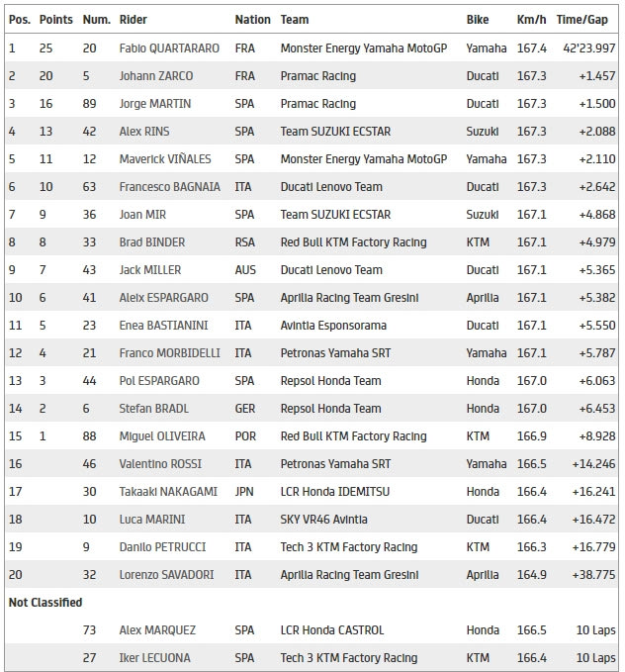Viewport: 625px width, 672px height.
Task: Click the Points column header
Action: 55,20
